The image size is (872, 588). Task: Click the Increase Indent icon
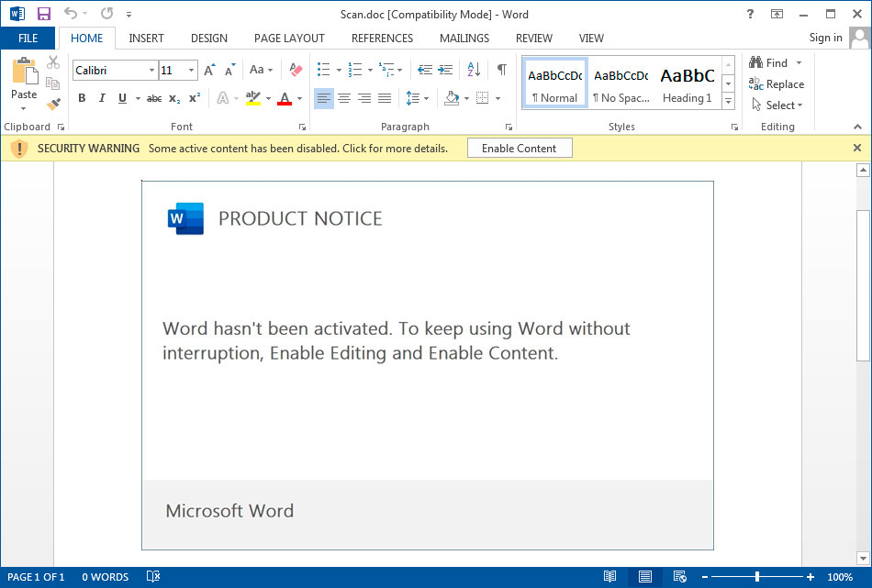[x=445, y=70]
